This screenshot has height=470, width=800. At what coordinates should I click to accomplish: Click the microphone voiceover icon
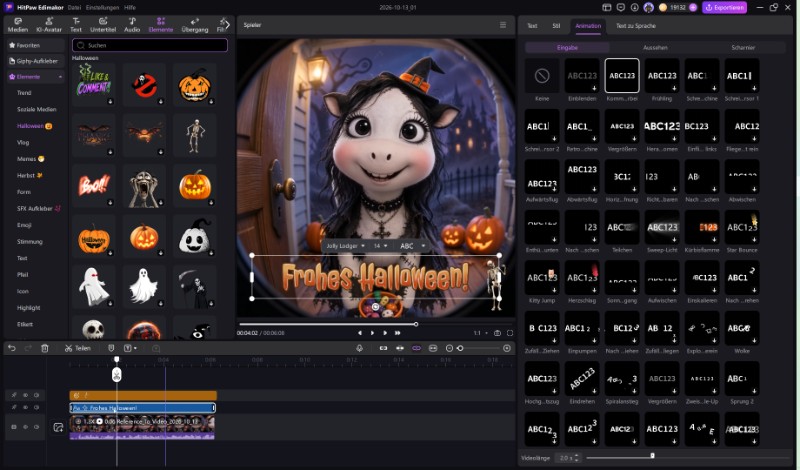point(359,348)
